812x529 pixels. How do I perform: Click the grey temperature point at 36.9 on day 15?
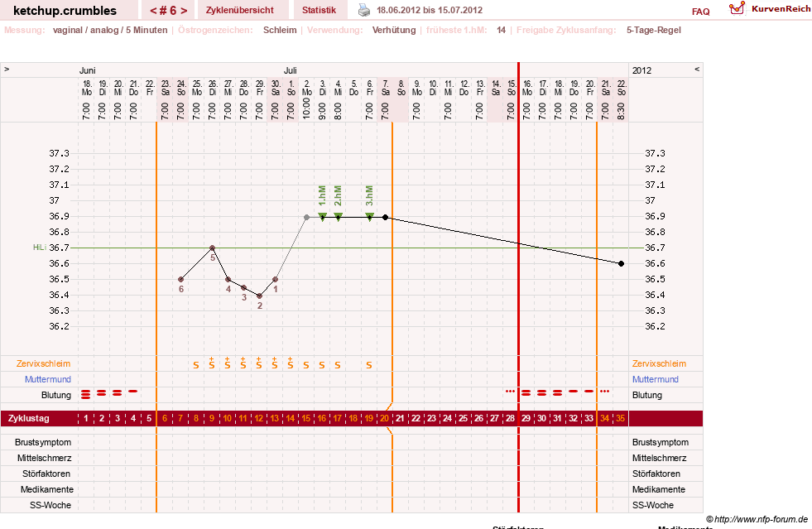(306, 218)
